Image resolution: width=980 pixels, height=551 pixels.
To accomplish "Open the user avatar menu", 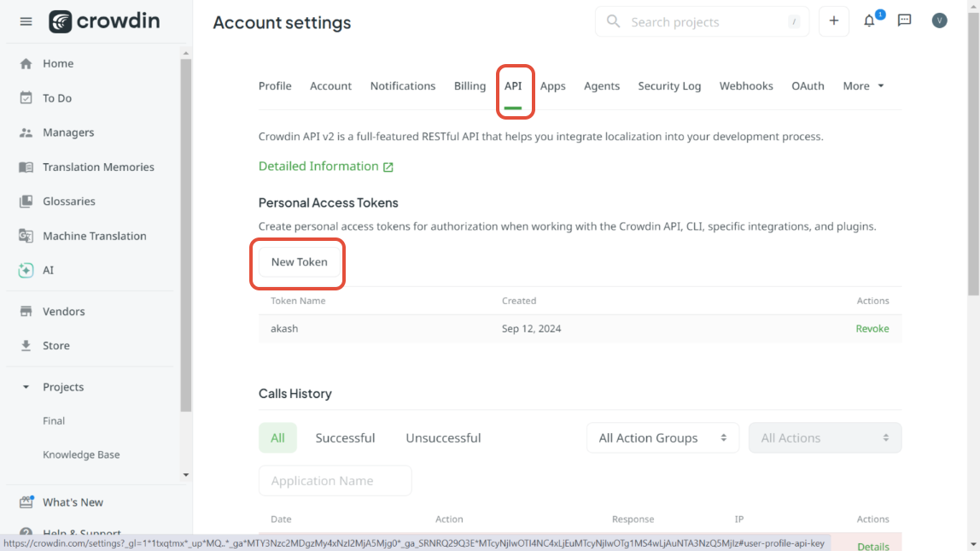I will [939, 21].
